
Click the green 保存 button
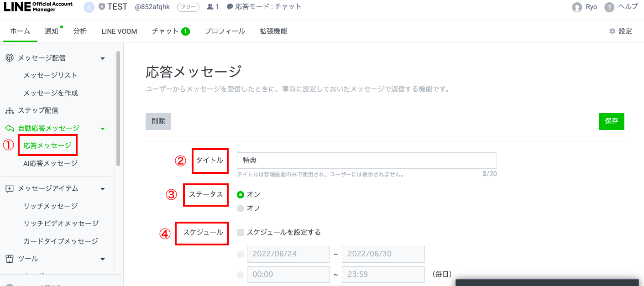(x=611, y=121)
